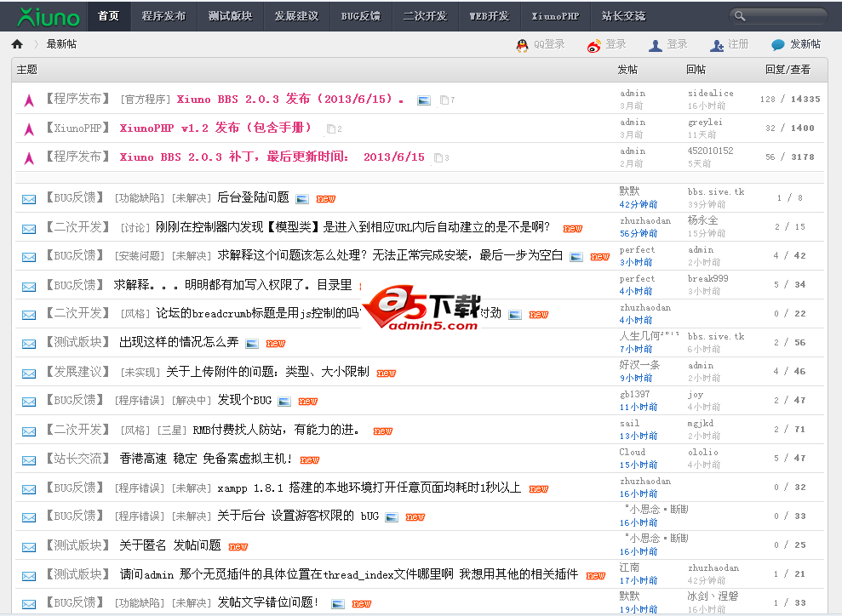The height and width of the screenshot is (616, 842).
Task: Click envelope icon of 发现个BUG thread
Action: click(x=29, y=402)
